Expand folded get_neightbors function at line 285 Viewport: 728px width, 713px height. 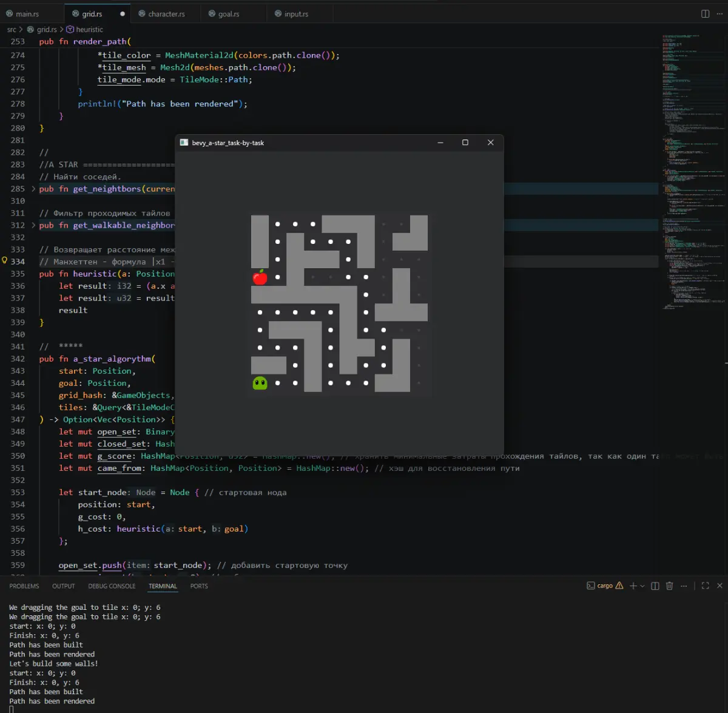[33, 189]
